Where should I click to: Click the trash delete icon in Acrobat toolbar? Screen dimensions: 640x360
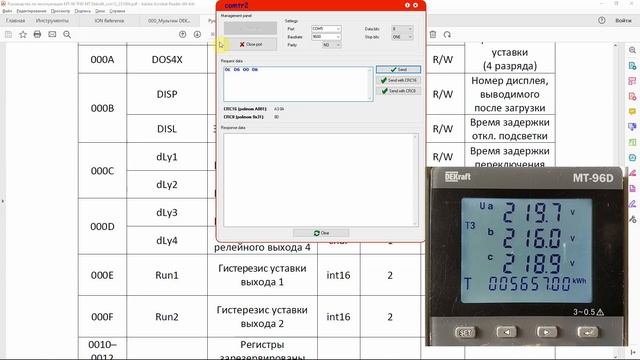tap(433, 35)
